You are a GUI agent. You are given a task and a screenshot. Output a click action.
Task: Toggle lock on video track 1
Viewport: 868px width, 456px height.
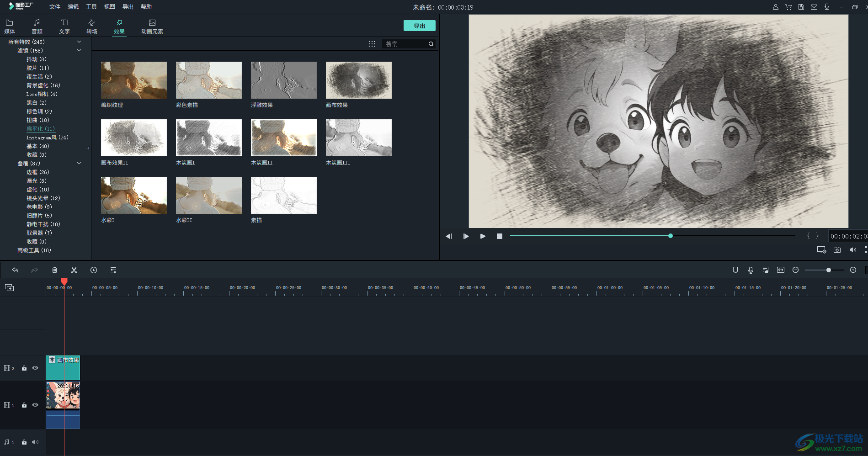click(x=24, y=405)
